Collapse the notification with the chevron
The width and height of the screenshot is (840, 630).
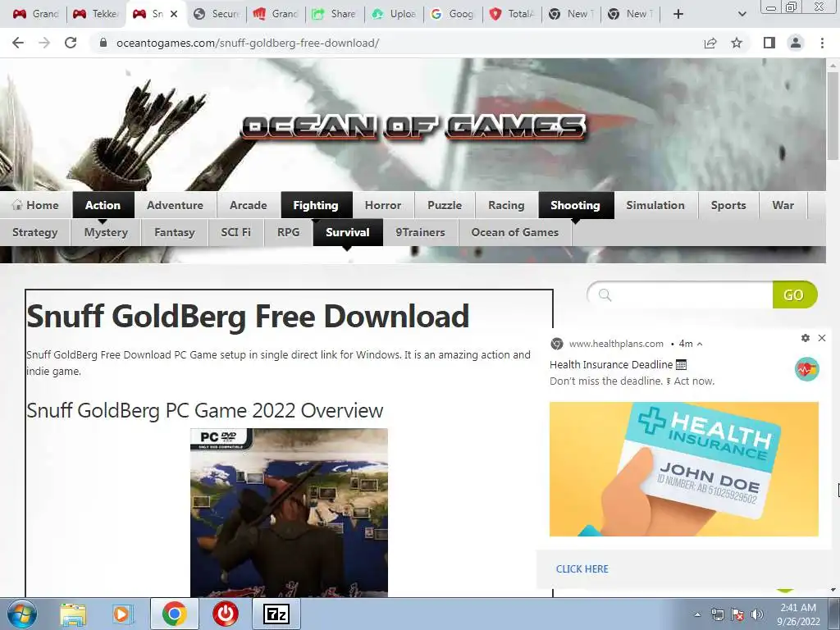[701, 344]
